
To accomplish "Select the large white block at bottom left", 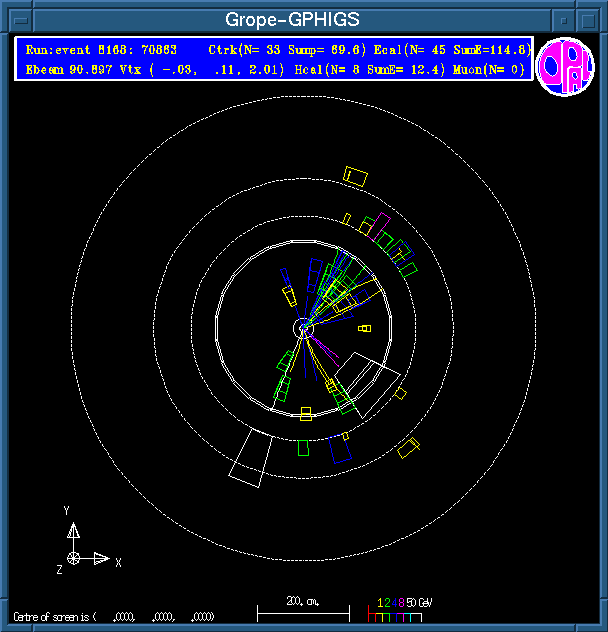I will [248, 459].
